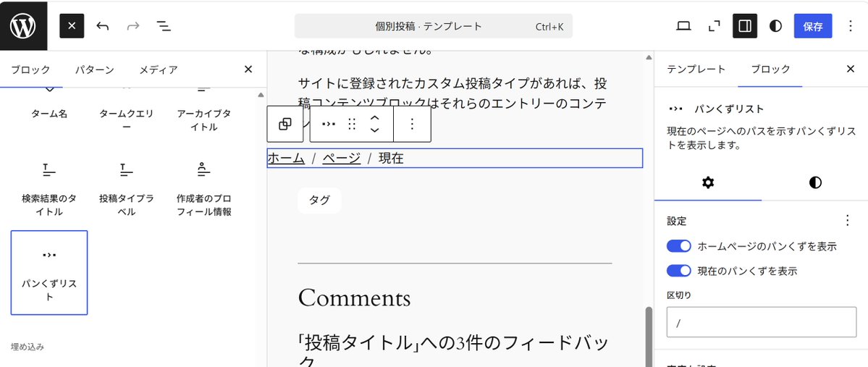The width and height of the screenshot is (868, 367).
Task: Switch to the ブロック sidebar tab
Action: click(770, 69)
